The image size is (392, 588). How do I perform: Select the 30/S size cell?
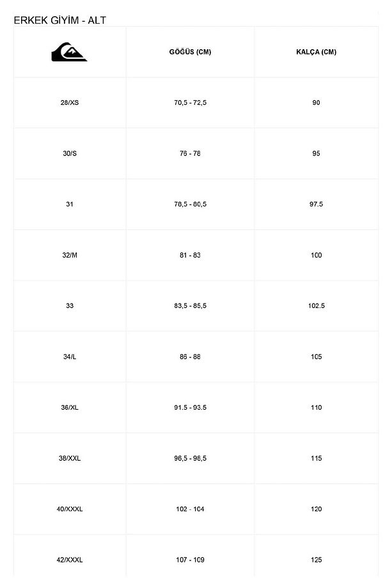pyautogui.click(x=70, y=153)
